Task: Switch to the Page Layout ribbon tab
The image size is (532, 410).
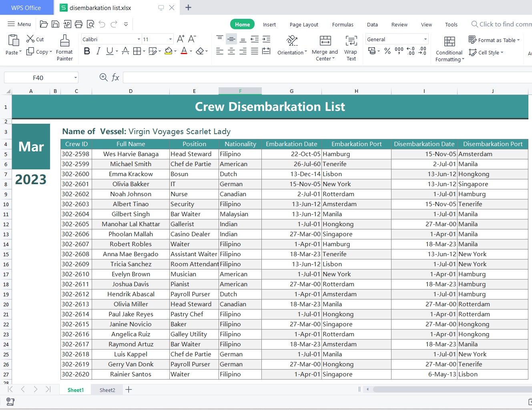Action: point(304,24)
